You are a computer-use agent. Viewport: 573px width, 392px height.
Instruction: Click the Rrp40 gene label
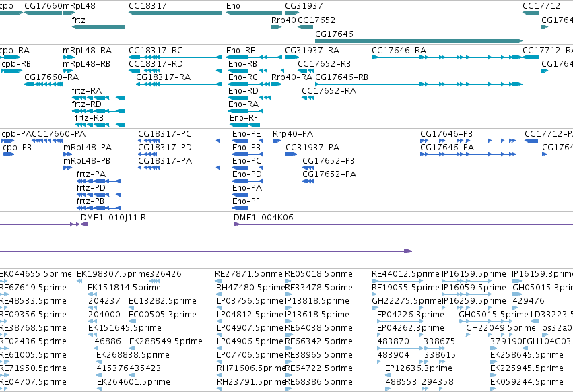tap(283, 20)
